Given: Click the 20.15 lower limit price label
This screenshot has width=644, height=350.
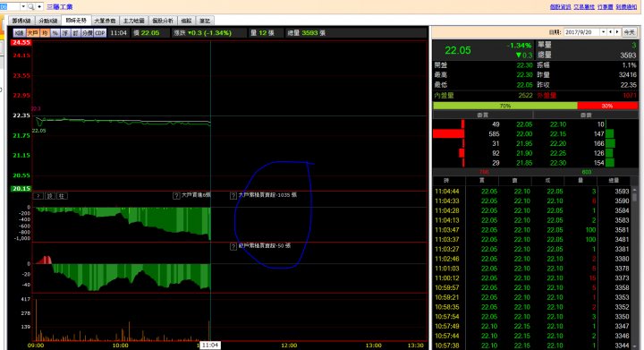Looking at the screenshot, I should [x=21, y=189].
